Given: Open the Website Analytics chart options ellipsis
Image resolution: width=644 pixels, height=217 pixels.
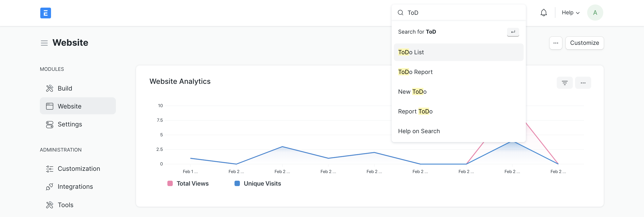Looking at the screenshot, I should [583, 83].
